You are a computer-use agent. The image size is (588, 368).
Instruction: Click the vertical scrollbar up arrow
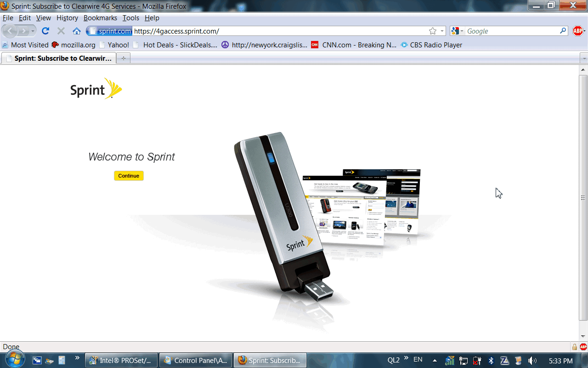click(x=583, y=70)
